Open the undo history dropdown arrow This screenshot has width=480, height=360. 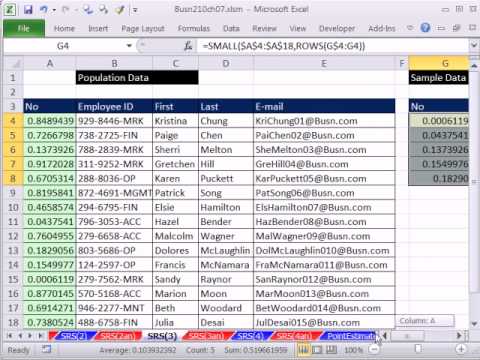(54, 10)
